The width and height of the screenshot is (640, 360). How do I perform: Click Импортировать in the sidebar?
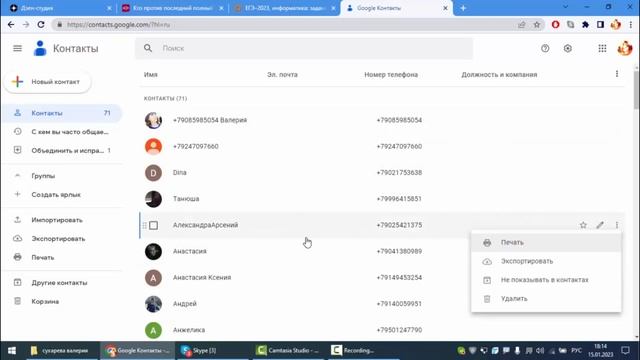(x=62, y=220)
